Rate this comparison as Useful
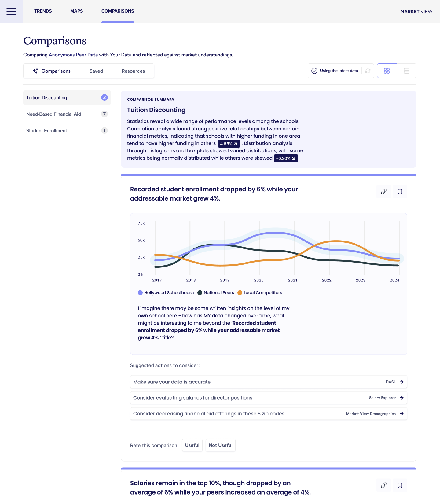The image size is (440, 504). pyautogui.click(x=192, y=445)
